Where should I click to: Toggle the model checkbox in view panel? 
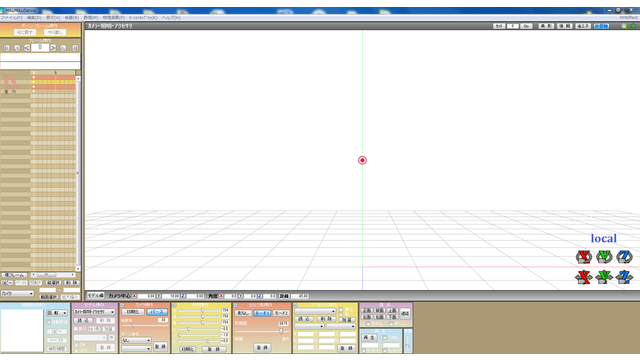pyautogui.click(x=368, y=324)
